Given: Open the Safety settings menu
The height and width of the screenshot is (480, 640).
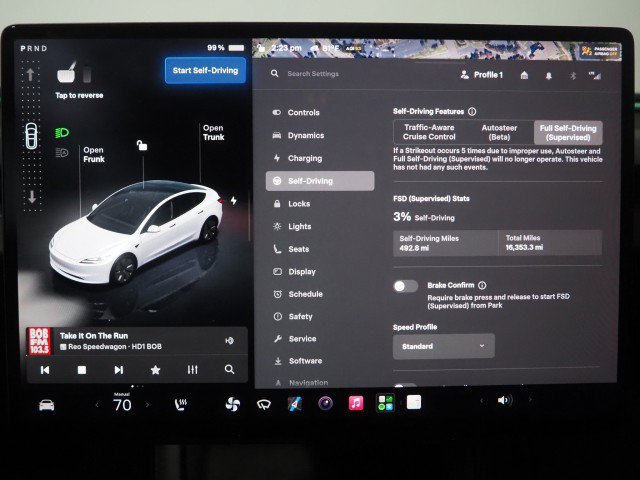Looking at the screenshot, I should (x=300, y=316).
